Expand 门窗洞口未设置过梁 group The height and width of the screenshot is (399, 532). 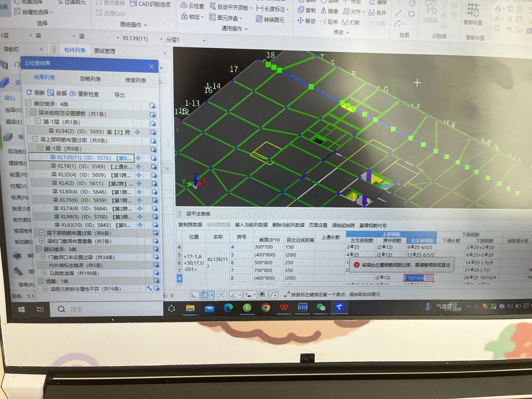coord(43,257)
